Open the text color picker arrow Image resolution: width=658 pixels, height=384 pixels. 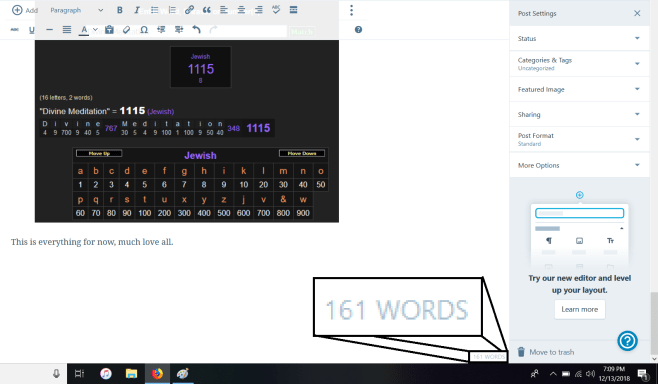tap(95, 30)
